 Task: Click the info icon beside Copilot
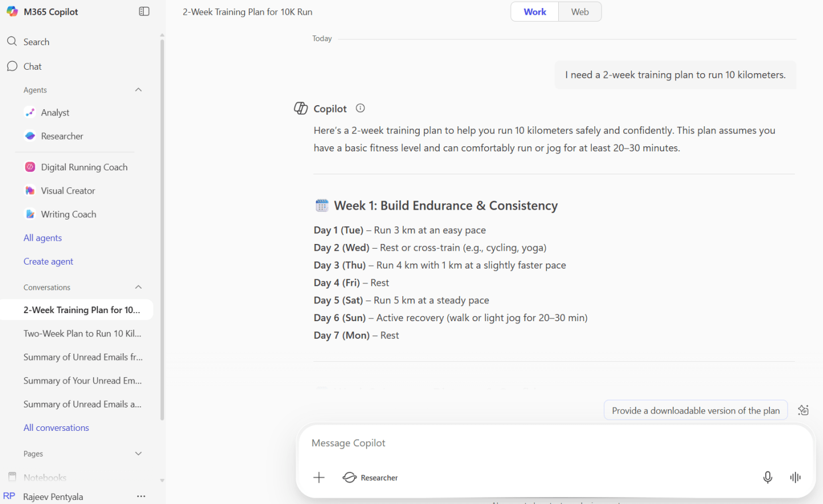(x=360, y=108)
